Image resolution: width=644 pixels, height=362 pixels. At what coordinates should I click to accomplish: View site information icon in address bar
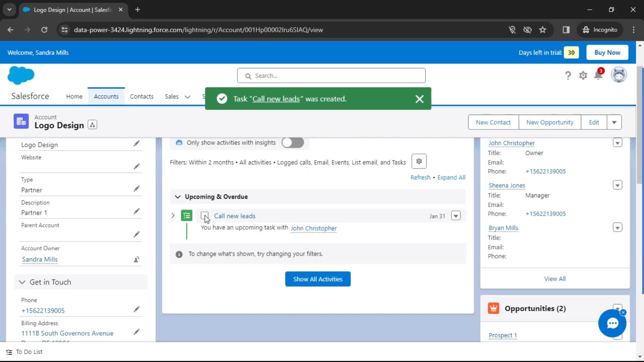click(x=64, y=30)
